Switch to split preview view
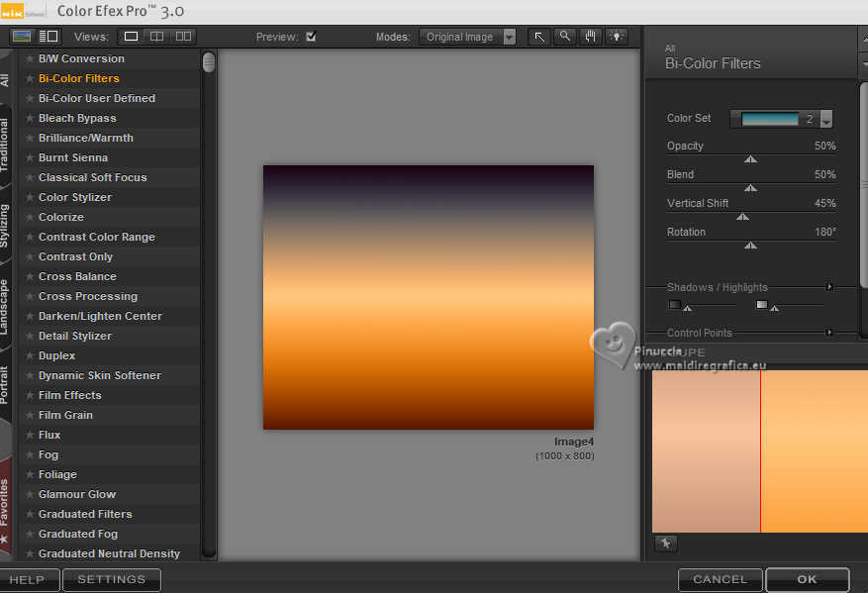 tap(157, 37)
